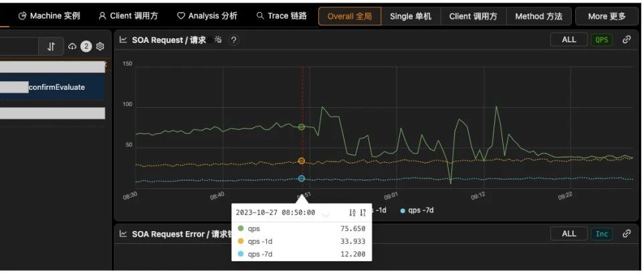The image size is (644, 274).
Task: Click the sort arrows icon beside search box
Action: pyautogui.click(x=51, y=46)
